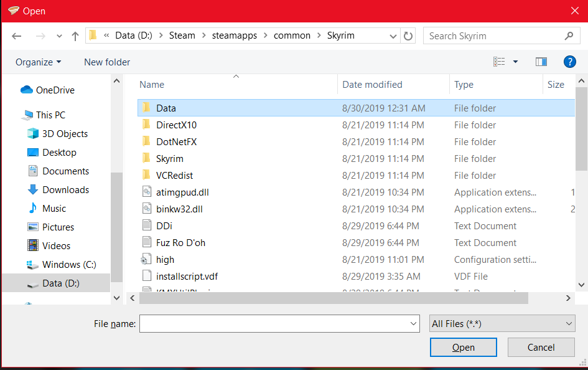The height and width of the screenshot is (370, 588).
Task: Select Data (D:) drive in sidebar
Action: click(56, 283)
